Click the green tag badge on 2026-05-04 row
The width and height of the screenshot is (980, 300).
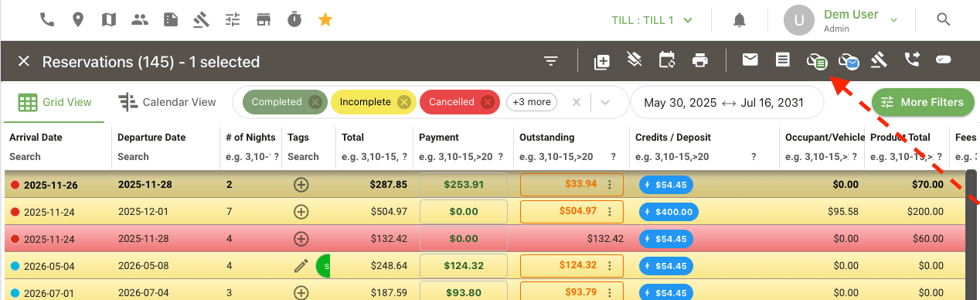(x=323, y=266)
